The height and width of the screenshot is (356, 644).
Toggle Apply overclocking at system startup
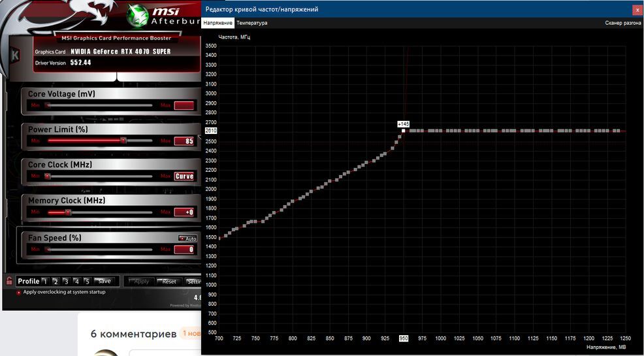(18, 293)
